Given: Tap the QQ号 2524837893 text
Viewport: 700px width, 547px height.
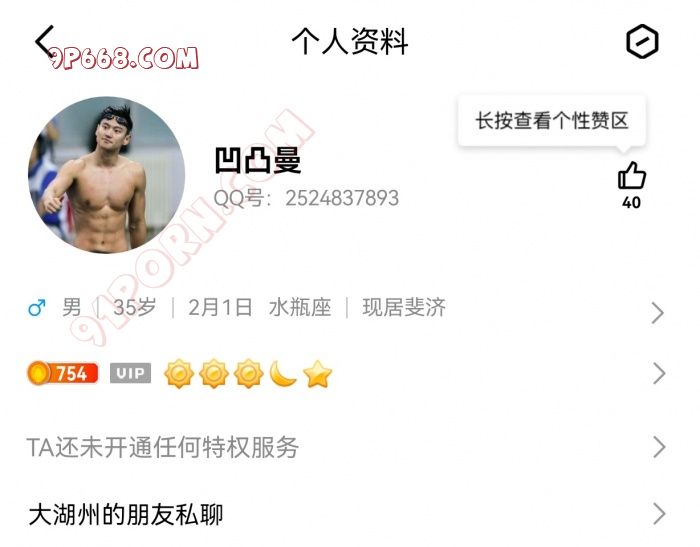Looking at the screenshot, I should (306, 198).
